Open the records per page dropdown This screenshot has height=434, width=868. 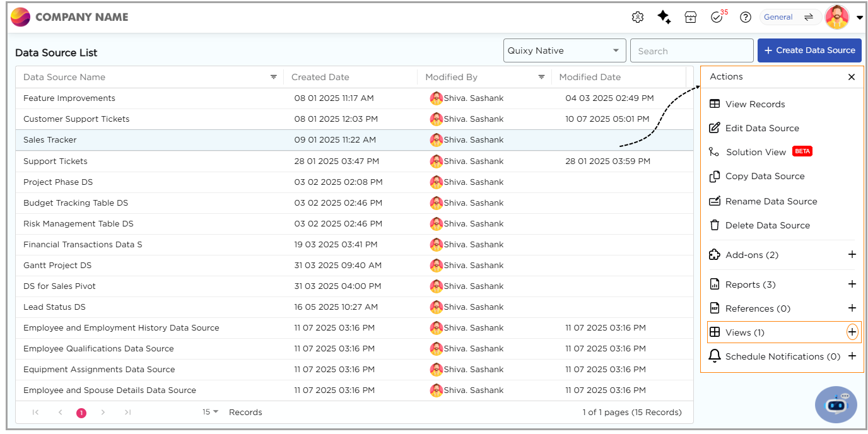(210, 412)
